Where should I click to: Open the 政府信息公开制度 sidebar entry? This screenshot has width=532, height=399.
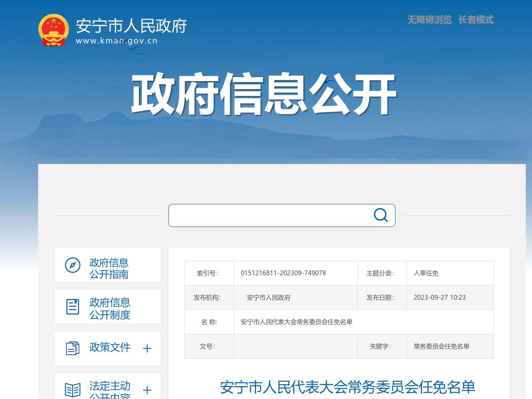click(110, 307)
